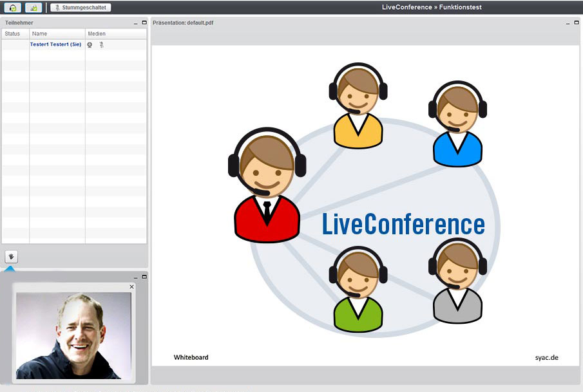
Task: Maximize the Teilnehmer panel
Action: [144, 23]
